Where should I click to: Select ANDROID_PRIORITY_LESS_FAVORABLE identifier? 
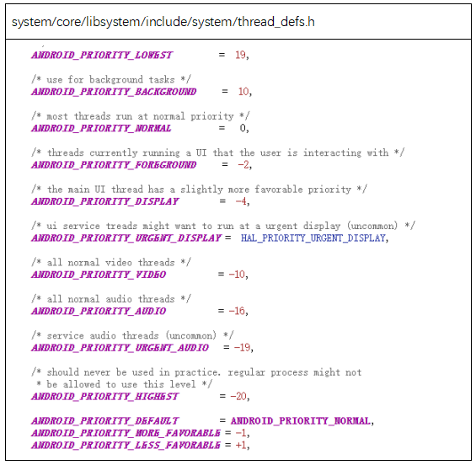[x=126, y=445]
